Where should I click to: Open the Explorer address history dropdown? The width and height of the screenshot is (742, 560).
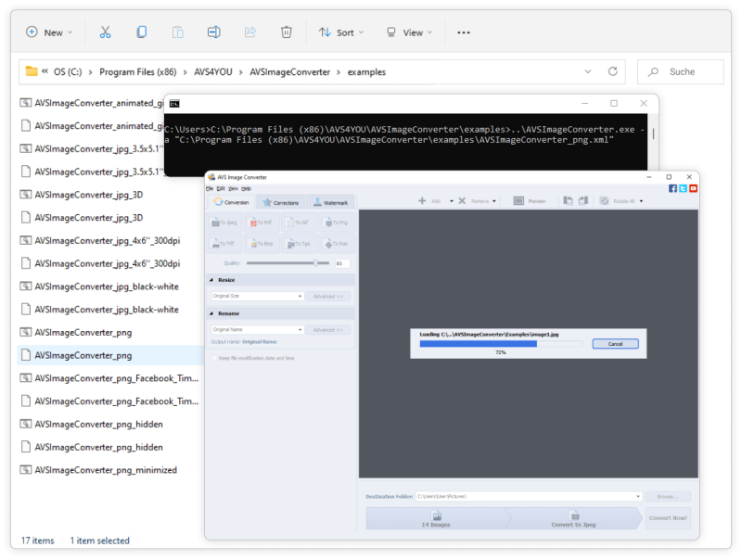(588, 71)
